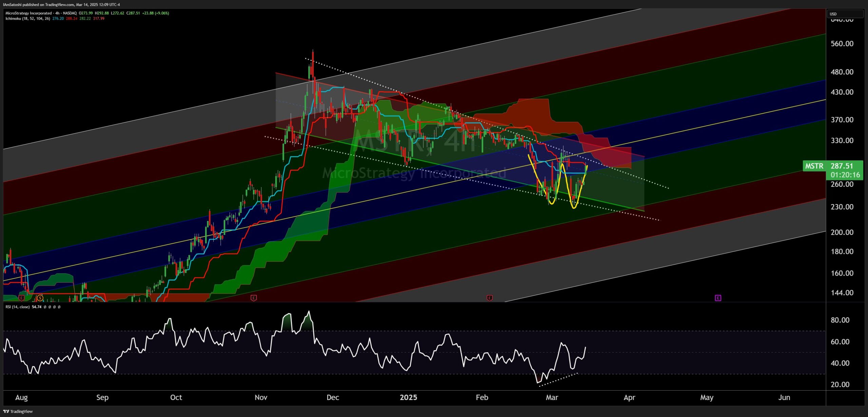Click the 370.00 price axis label
This screenshot has height=417, width=868.
click(842, 120)
